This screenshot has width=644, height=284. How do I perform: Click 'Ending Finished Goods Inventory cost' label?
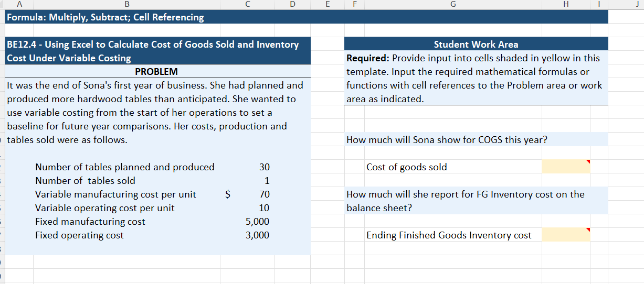449,235
